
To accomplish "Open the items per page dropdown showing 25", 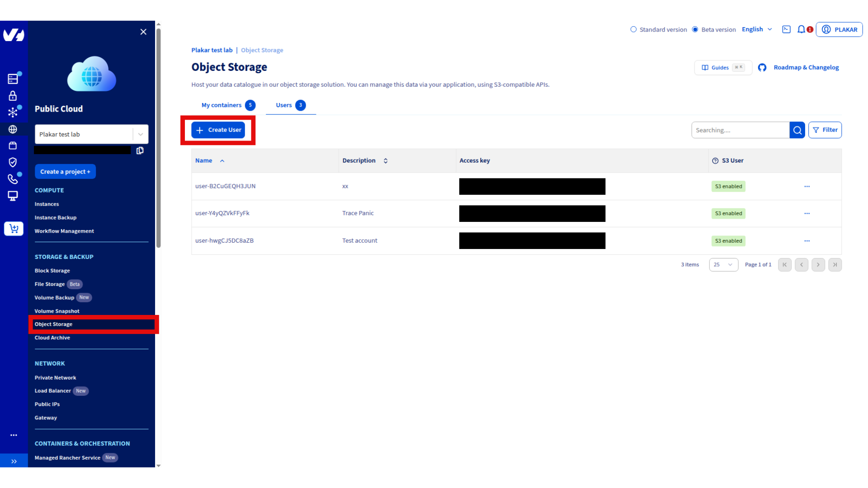I will [x=723, y=264].
